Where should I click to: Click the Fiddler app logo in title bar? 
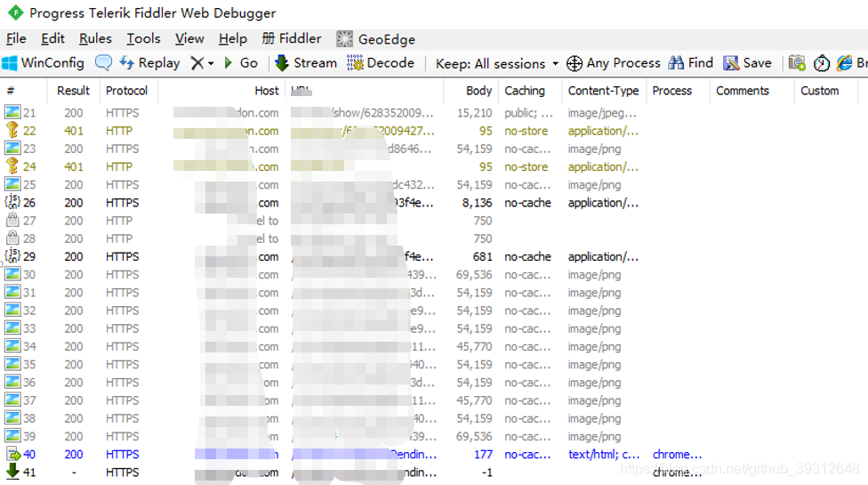tap(15, 12)
